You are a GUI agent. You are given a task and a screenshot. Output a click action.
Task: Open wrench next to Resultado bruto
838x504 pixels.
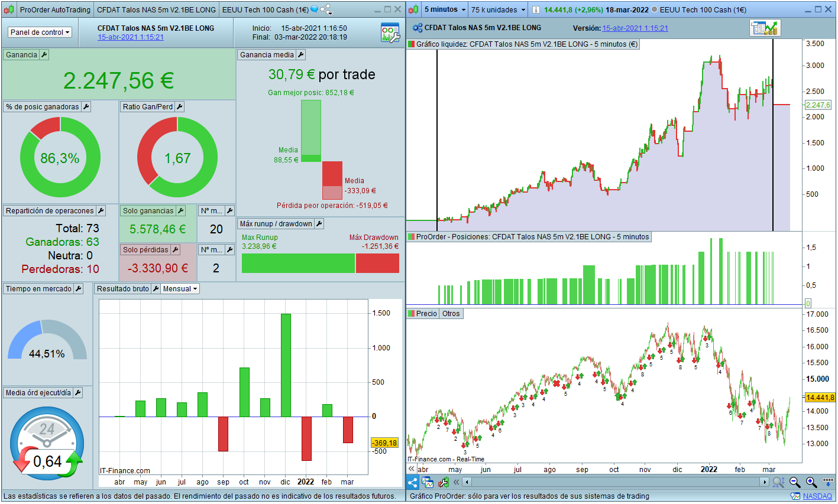156,289
